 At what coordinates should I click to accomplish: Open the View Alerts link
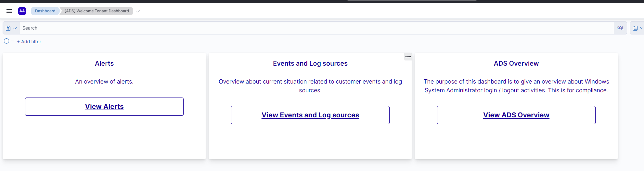click(104, 107)
